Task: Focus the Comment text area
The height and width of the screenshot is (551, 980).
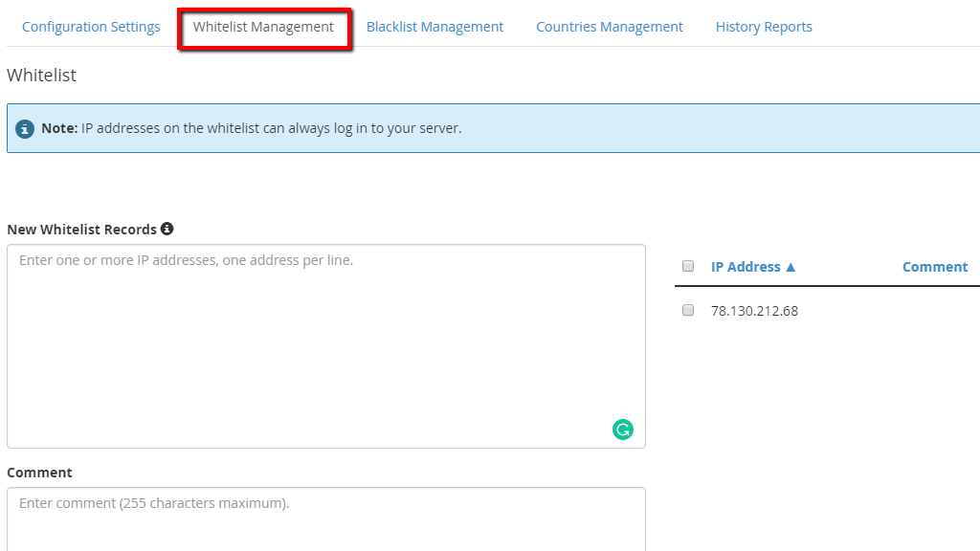Action: (x=326, y=519)
